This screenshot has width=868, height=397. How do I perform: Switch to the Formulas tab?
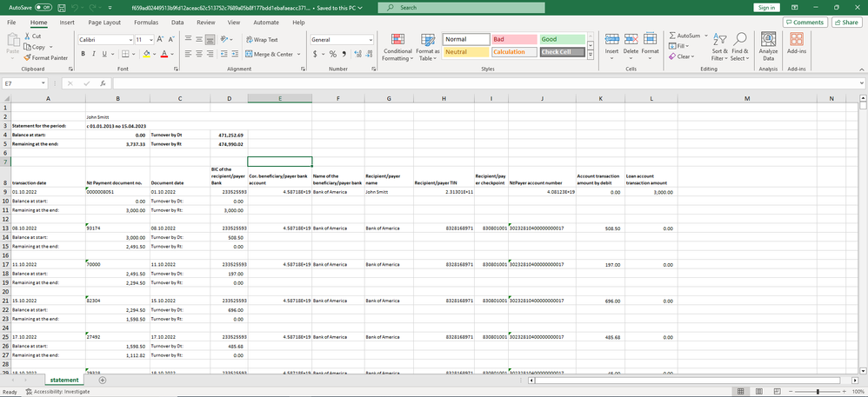(x=145, y=22)
